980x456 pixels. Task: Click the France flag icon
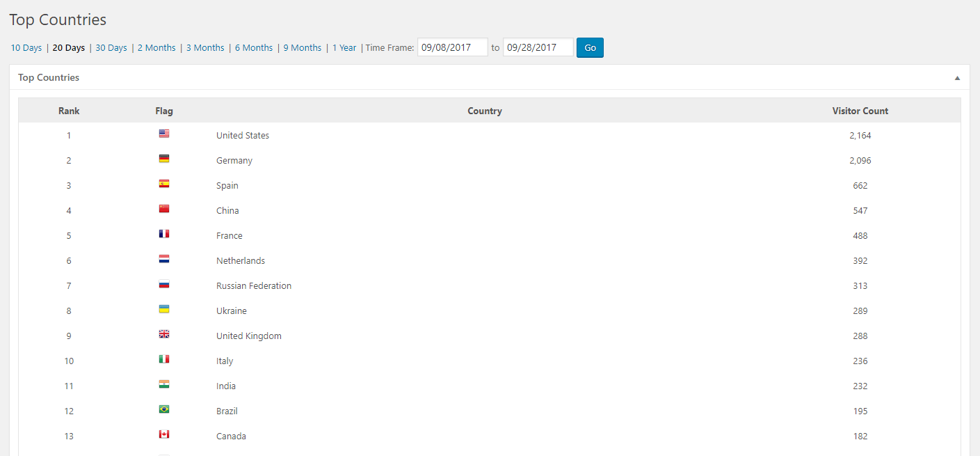coord(164,234)
